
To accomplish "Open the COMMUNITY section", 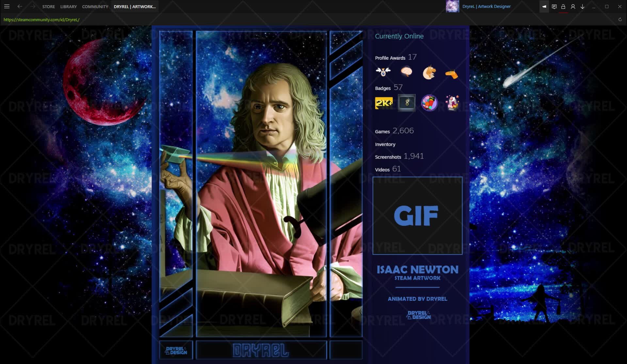I will point(95,6).
